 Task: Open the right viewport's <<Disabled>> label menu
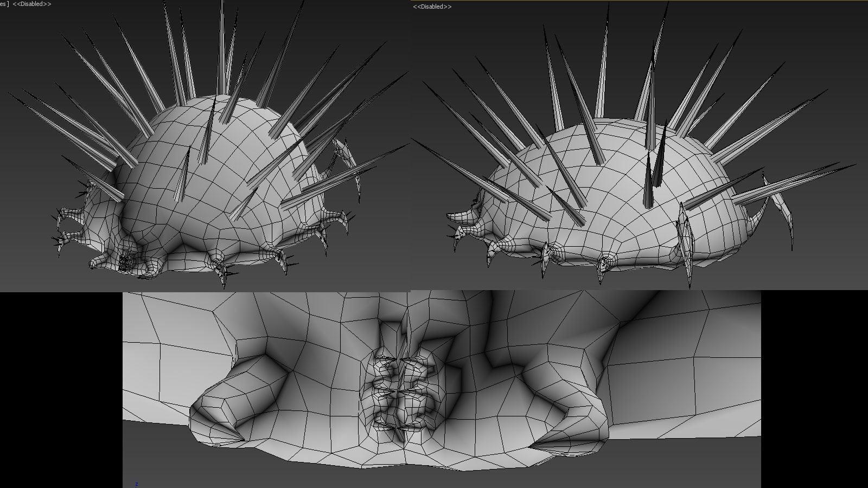(432, 7)
